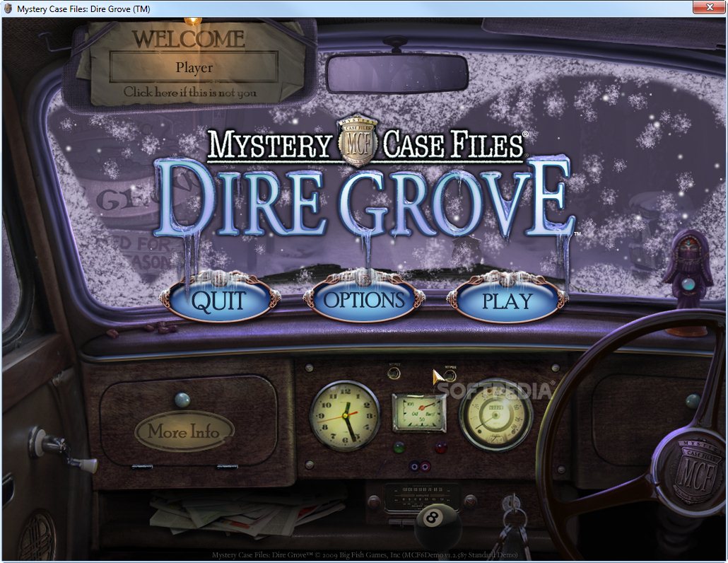Toggle the left WIPER knob
This screenshot has height=563, width=728.
(x=394, y=373)
